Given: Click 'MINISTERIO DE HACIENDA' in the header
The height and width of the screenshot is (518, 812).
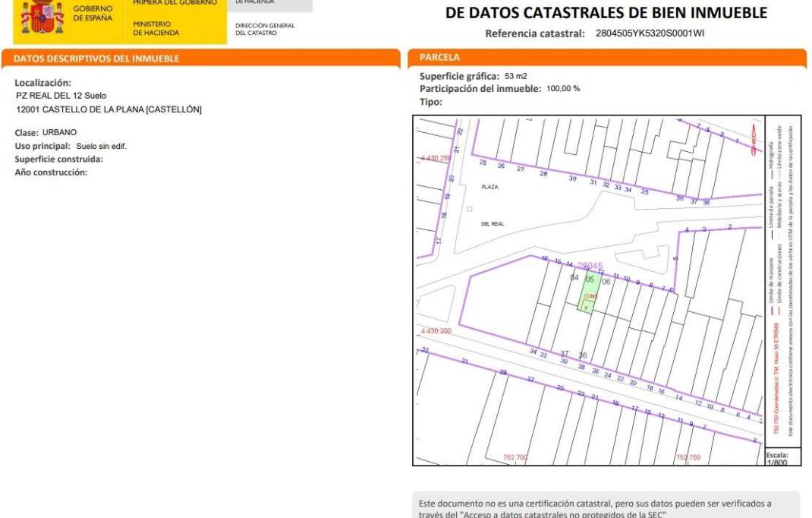Looking at the screenshot, I should (x=156, y=28).
